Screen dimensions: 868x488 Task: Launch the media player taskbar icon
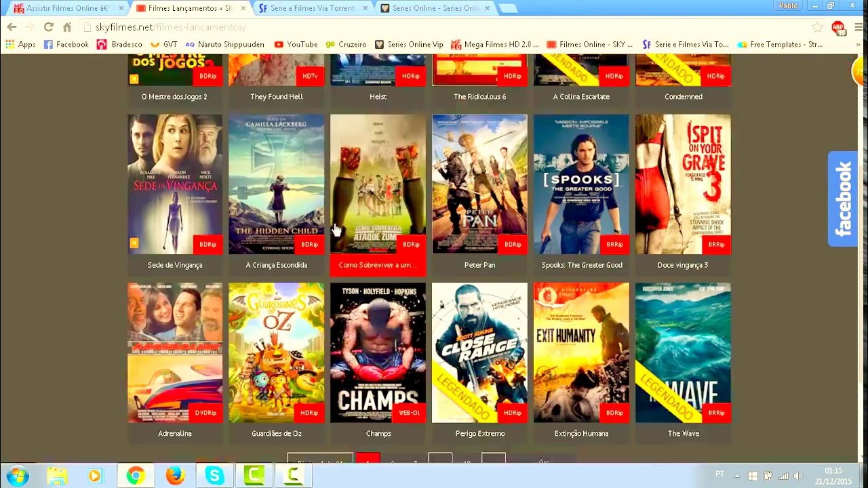(x=95, y=476)
